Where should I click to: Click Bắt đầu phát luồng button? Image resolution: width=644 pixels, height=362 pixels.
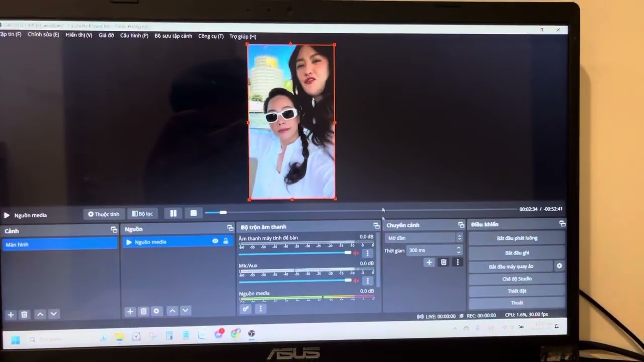click(x=517, y=238)
